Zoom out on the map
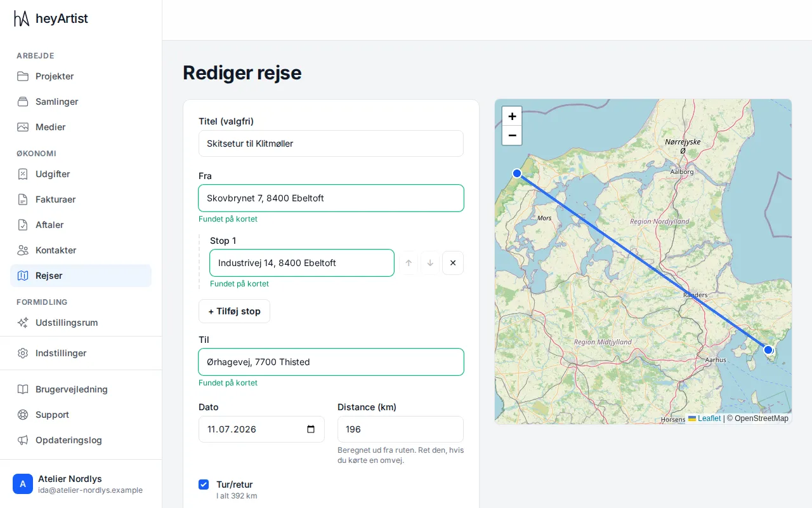812x508 pixels. click(x=512, y=135)
